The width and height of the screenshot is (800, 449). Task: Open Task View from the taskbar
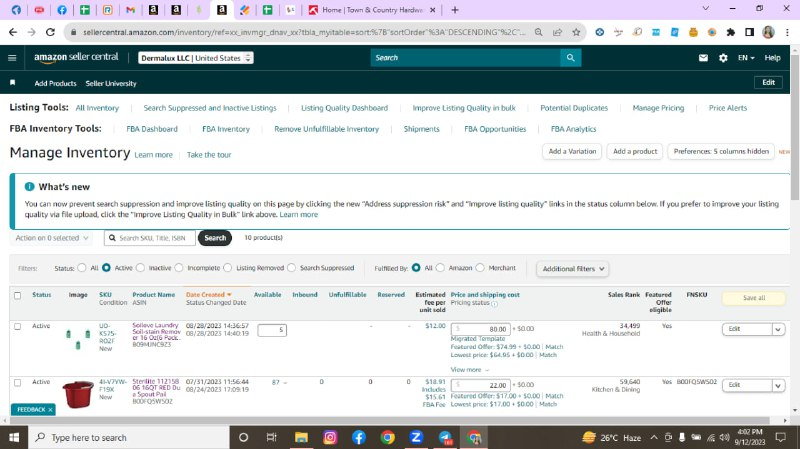271,437
